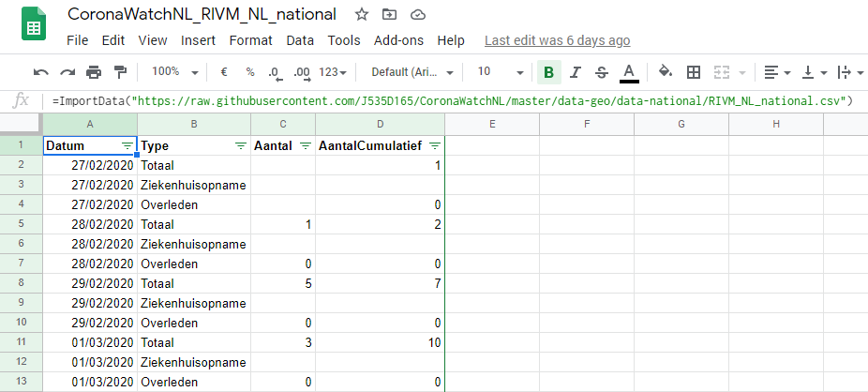The width and height of the screenshot is (868, 392).
Task: Open the text color picker
Action: tap(629, 72)
